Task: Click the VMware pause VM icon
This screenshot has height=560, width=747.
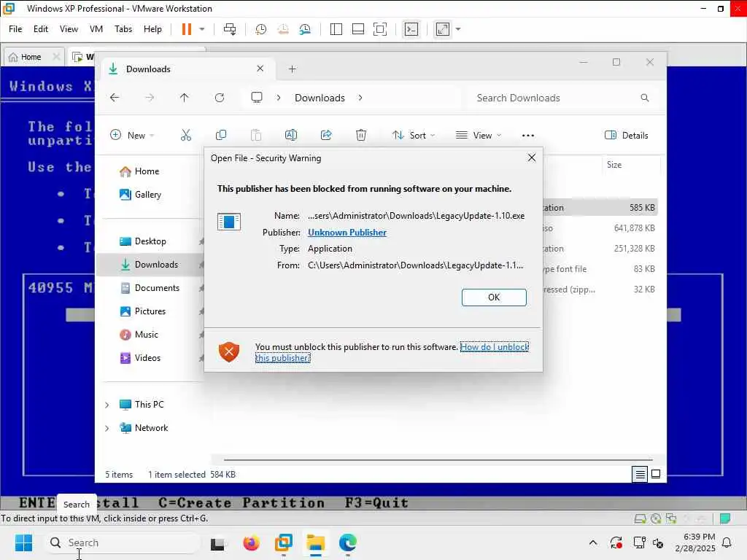Action: 186,29
